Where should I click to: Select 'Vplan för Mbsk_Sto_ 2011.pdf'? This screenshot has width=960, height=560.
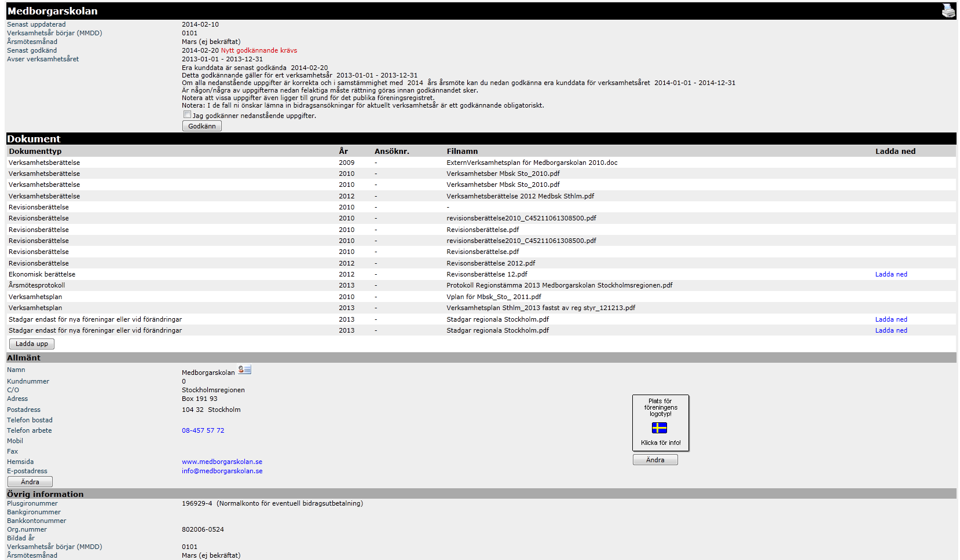pyautogui.click(x=493, y=297)
